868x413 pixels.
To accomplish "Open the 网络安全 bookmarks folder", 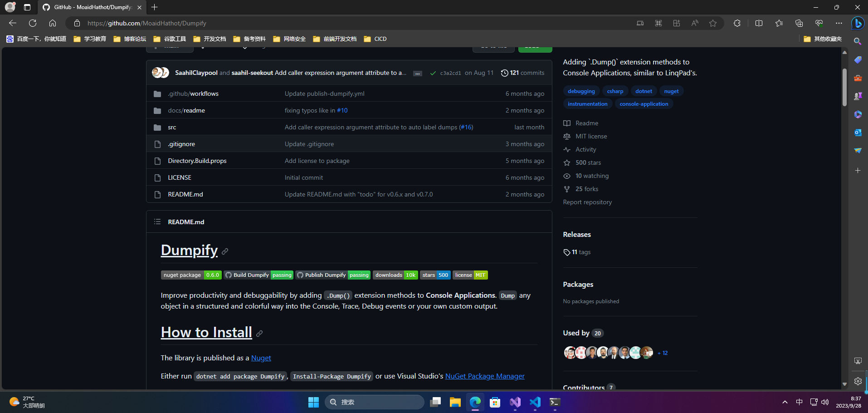I will 290,39.
